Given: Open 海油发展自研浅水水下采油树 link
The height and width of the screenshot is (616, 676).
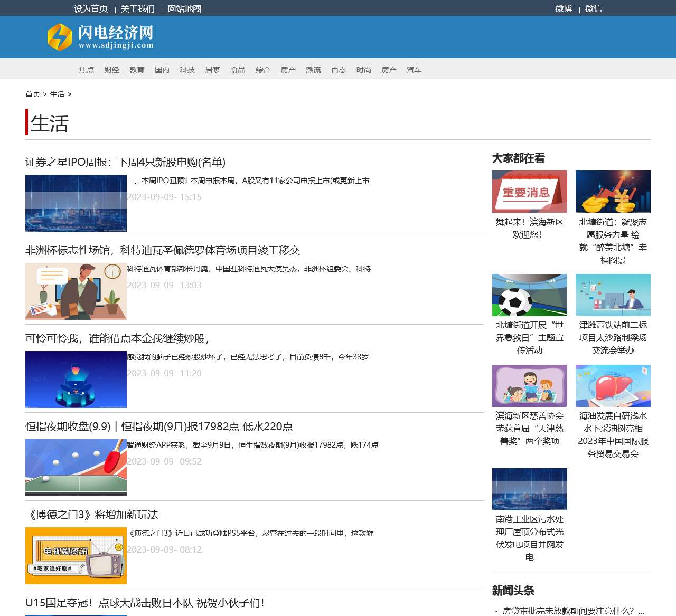Looking at the screenshot, I should [613, 435].
